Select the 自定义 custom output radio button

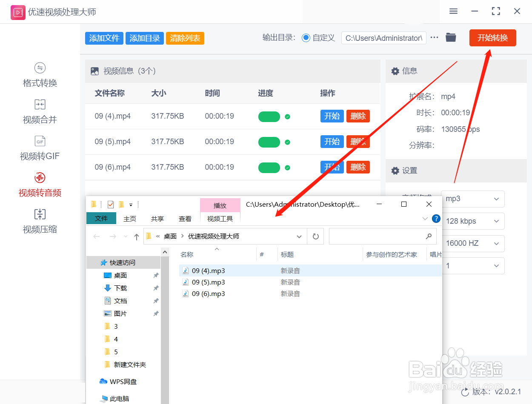tap(306, 38)
